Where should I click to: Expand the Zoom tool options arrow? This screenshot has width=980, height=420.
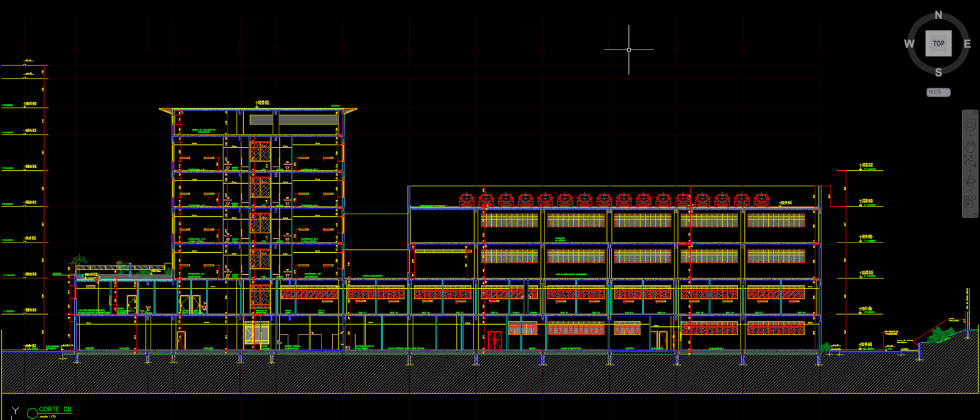tap(970, 171)
